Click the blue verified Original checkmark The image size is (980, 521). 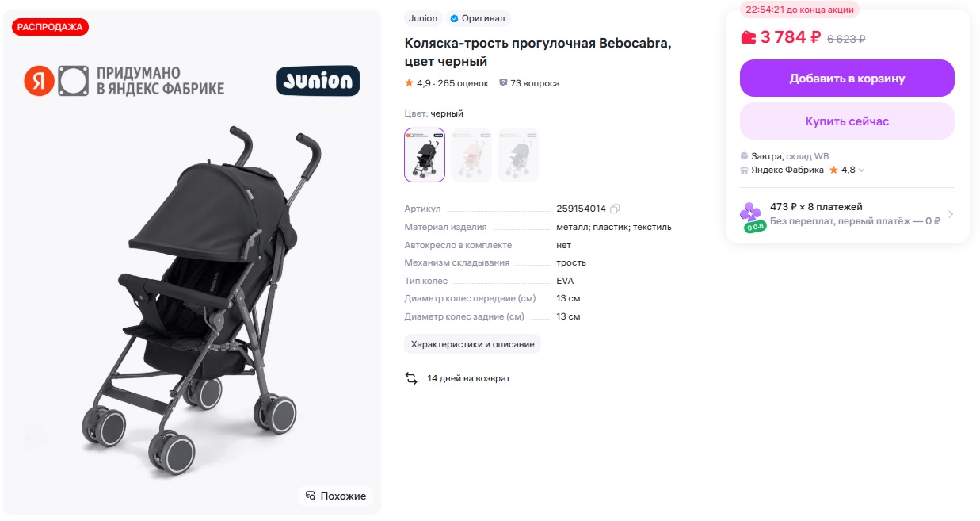click(x=454, y=18)
